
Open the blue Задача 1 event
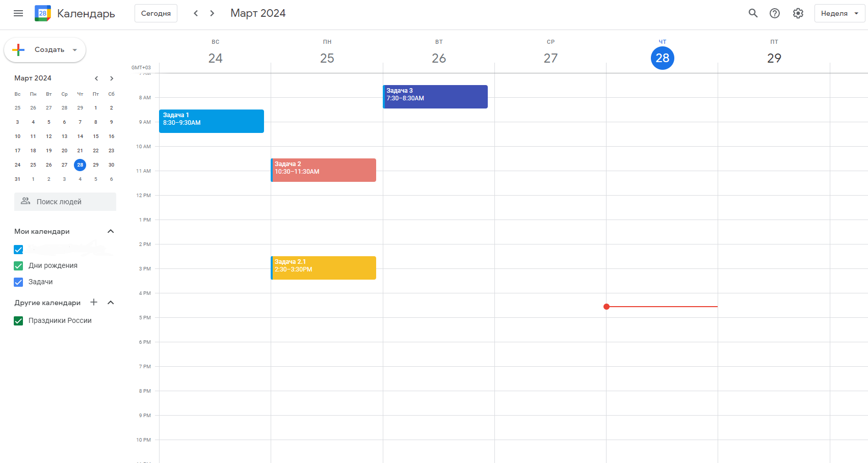point(212,121)
